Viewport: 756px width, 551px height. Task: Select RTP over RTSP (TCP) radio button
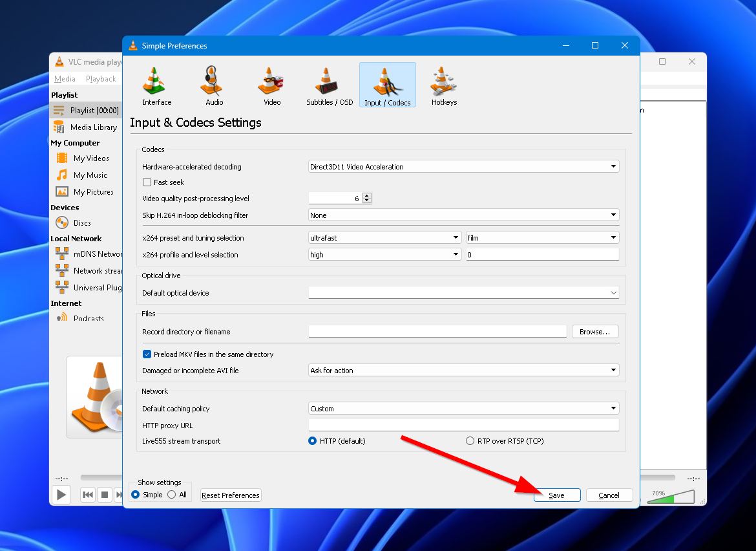pyautogui.click(x=470, y=441)
